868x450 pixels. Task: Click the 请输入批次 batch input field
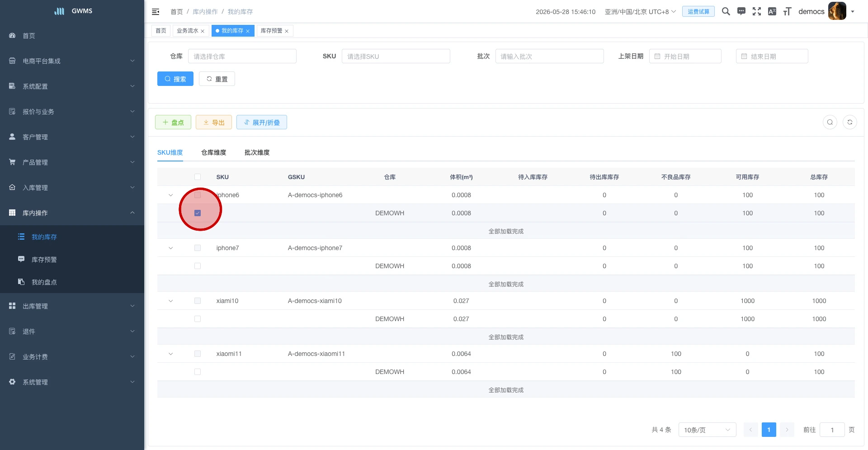[x=550, y=56]
